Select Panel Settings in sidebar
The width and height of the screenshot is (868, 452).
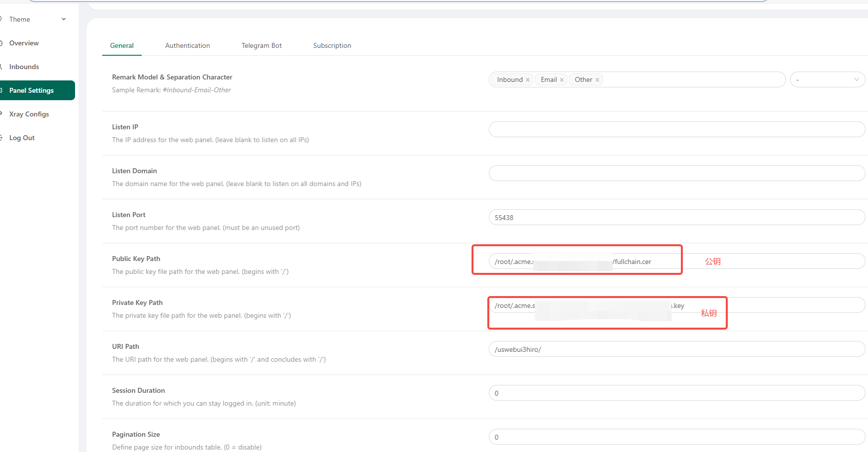pos(32,90)
